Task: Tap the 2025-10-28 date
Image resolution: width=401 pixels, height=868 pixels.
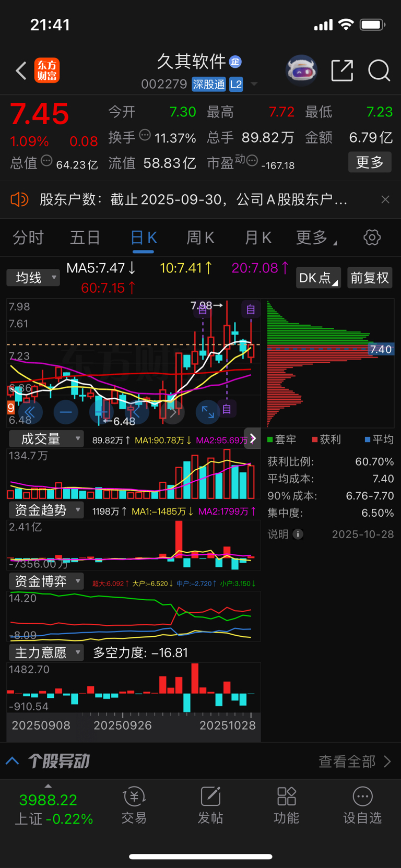Action: pyautogui.click(x=363, y=534)
